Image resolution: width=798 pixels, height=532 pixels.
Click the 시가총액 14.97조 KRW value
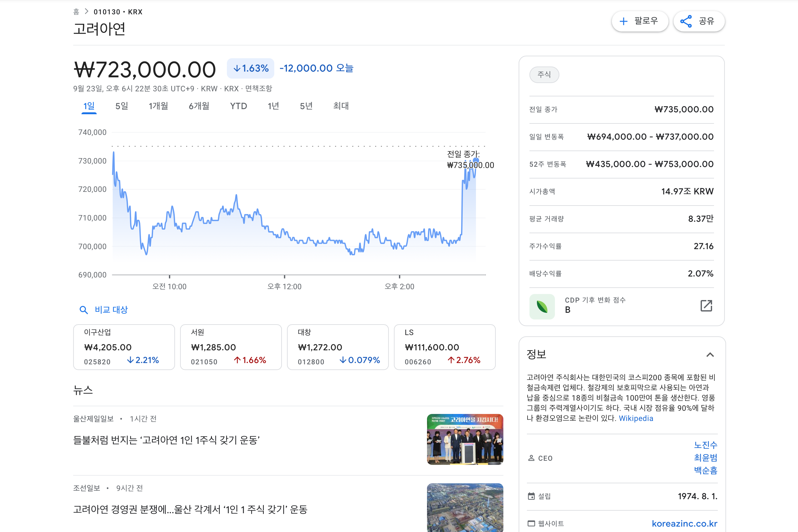(687, 191)
